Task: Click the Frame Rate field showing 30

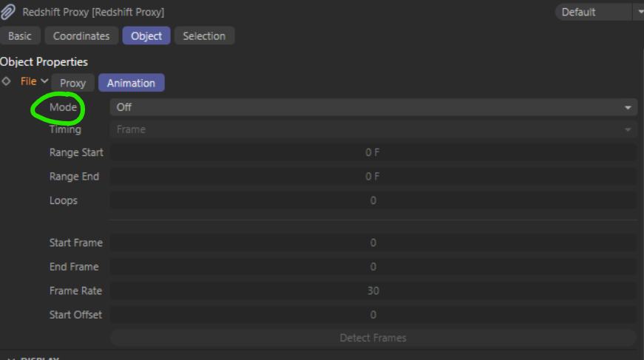Action: [x=373, y=291]
